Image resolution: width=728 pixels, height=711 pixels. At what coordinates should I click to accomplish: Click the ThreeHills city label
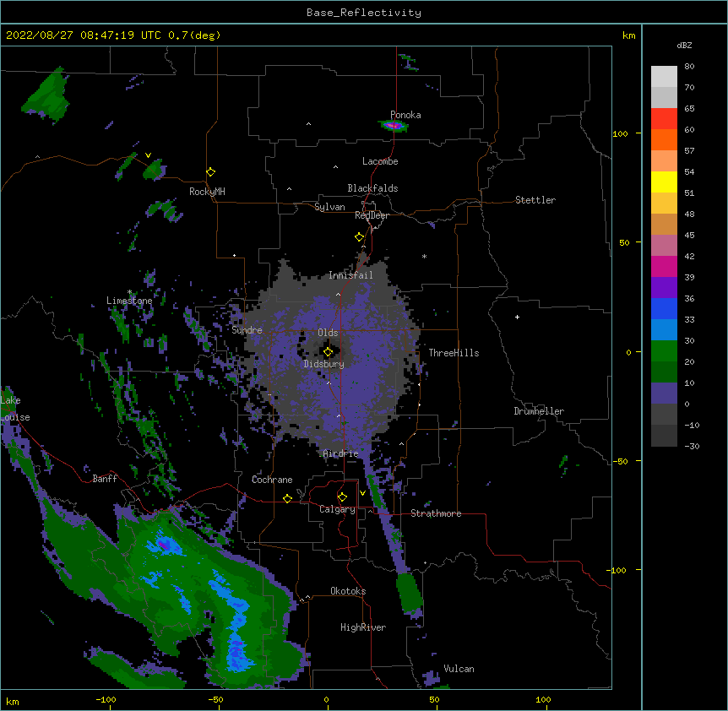pyautogui.click(x=454, y=353)
